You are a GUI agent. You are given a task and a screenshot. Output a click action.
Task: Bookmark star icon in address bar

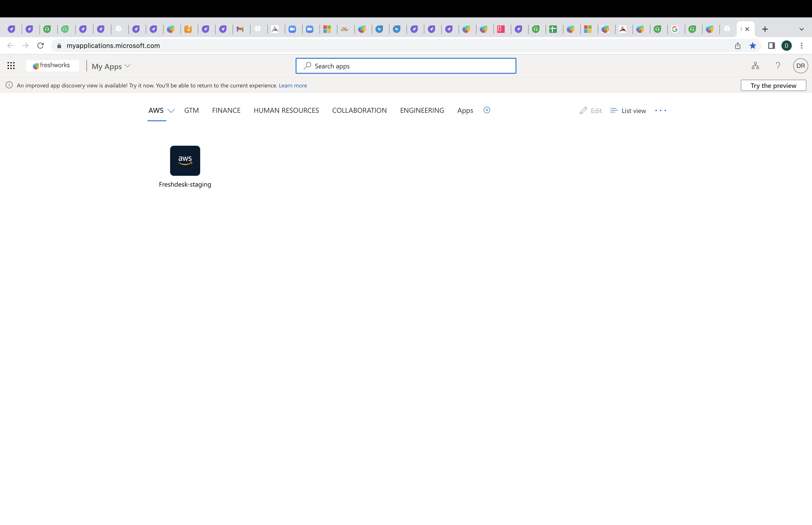(x=753, y=46)
